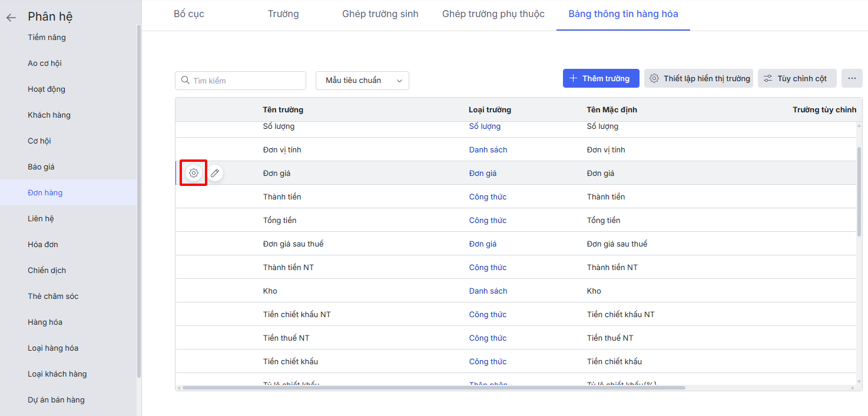Image resolution: width=868 pixels, height=416 pixels.
Task: Click Thêm trường button
Action: (601, 78)
